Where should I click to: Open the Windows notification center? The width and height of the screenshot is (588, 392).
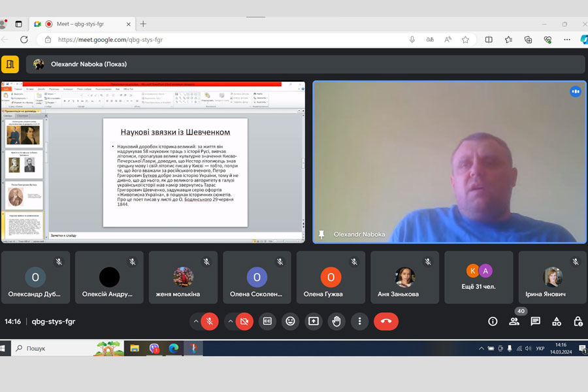(x=582, y=348)
